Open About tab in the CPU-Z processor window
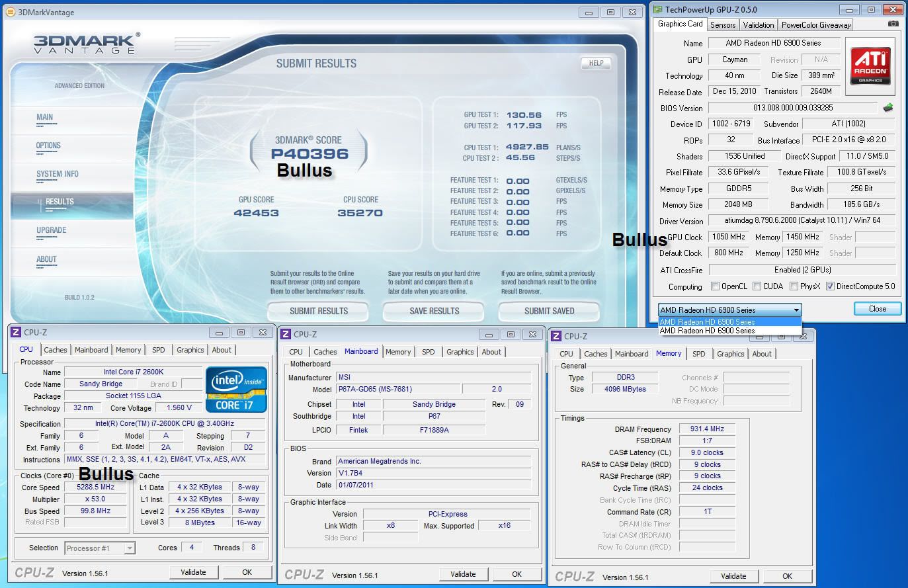908x588 pixels. 222,350
